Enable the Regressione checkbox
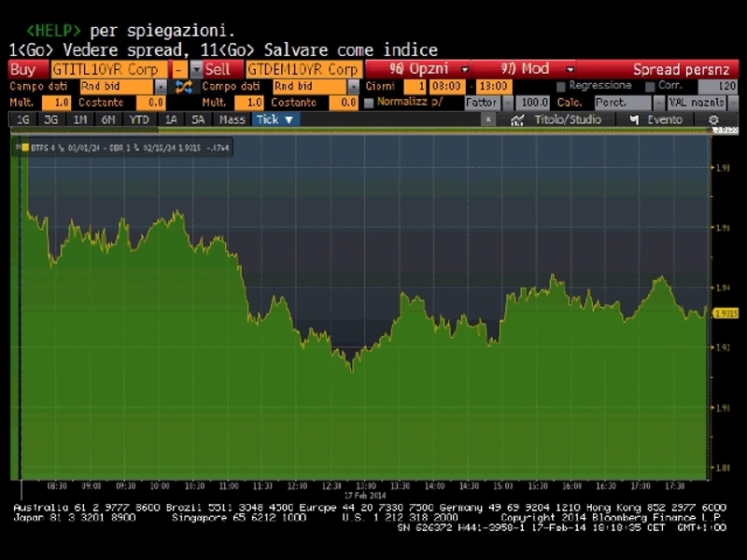This screenshot has height=560, width=747. (x=561, y=86)
